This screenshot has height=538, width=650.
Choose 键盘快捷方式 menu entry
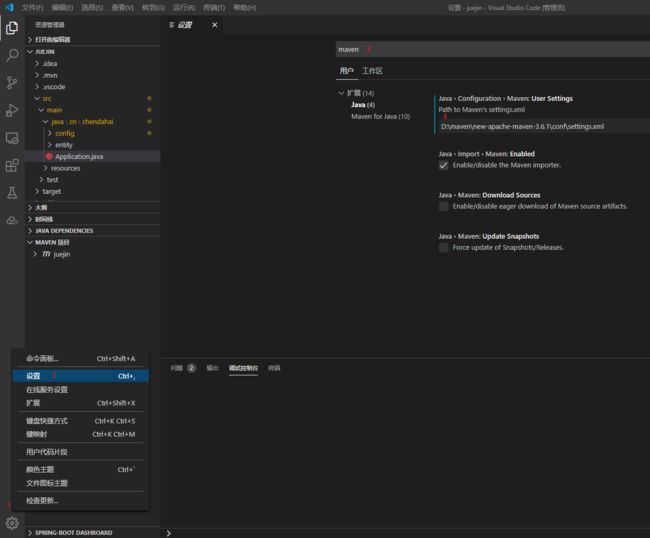(x=81, y=421)
